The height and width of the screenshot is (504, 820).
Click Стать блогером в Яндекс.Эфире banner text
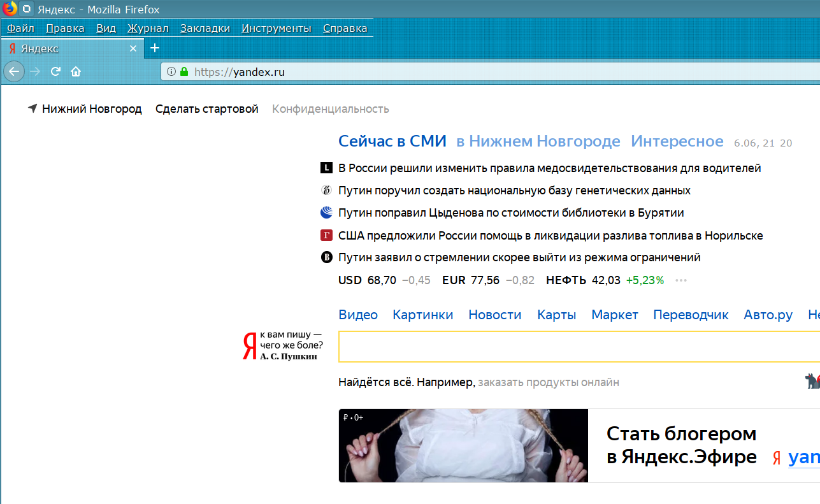tap(682, 445)
